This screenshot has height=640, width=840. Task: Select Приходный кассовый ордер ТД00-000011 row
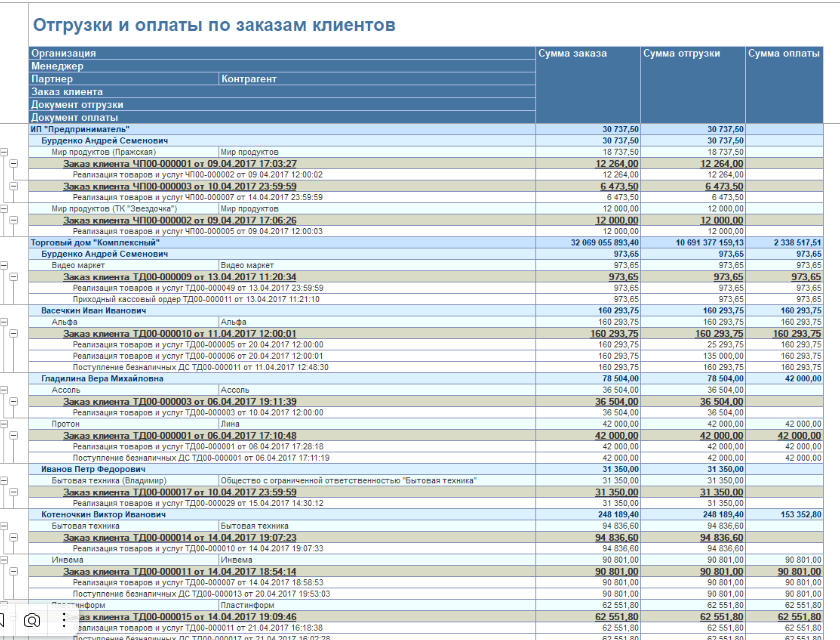click(x=196, y=299)
